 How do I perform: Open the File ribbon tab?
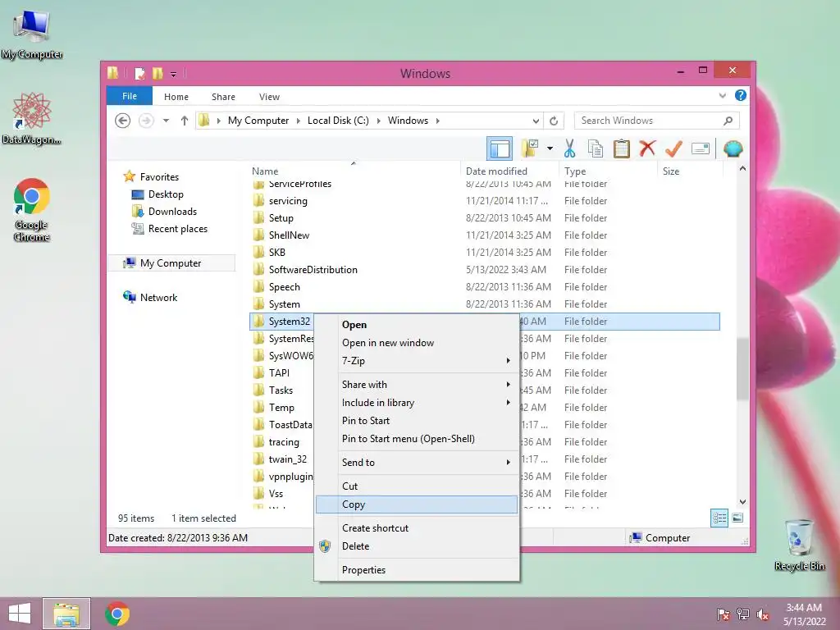(x=130, y=96)
